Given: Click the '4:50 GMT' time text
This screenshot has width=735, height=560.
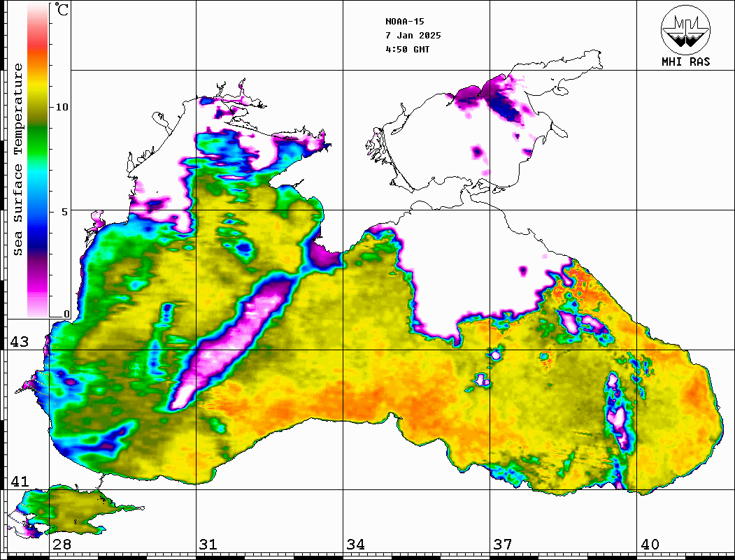Looking at the screenshot, I should coord(407,50).
